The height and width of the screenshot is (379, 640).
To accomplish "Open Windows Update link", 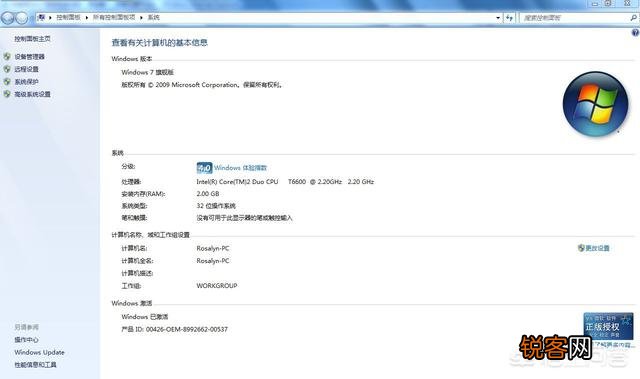I will [x=39, y=352].
